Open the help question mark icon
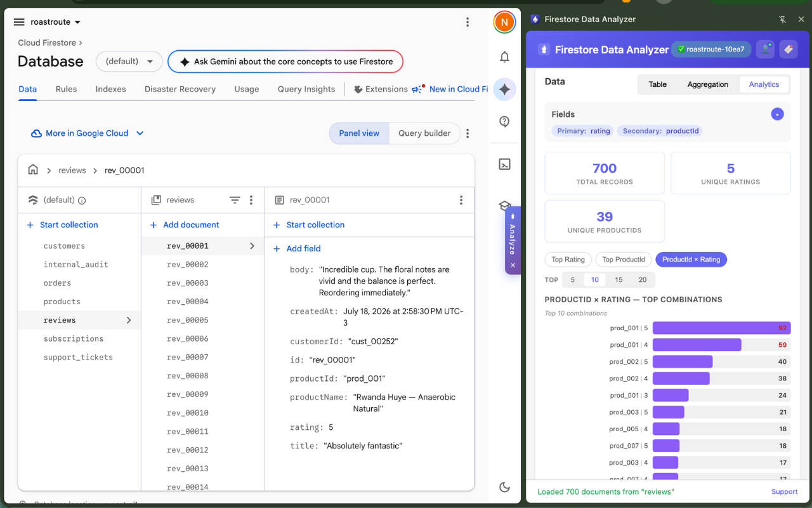Image resolution: width=812 pixels, height=508 pixels. tap(504, 122)
